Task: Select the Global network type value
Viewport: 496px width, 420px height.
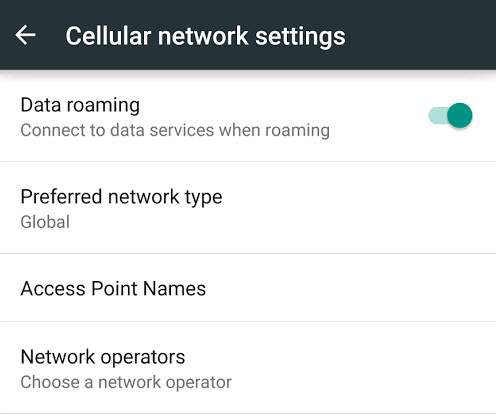Action: pos(45,222)
